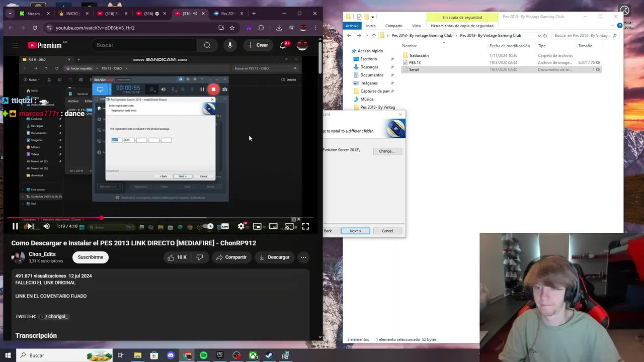Pause the YouTube video
Image resolution: width=644 pixels, height=362 pixels.
coord(15,226)
